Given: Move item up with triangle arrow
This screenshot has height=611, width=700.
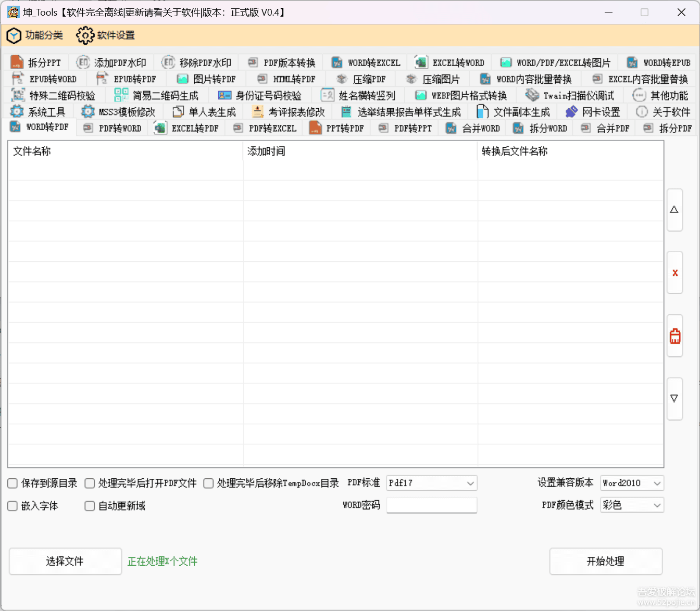Looking at the screenshot, I should 674,210.
